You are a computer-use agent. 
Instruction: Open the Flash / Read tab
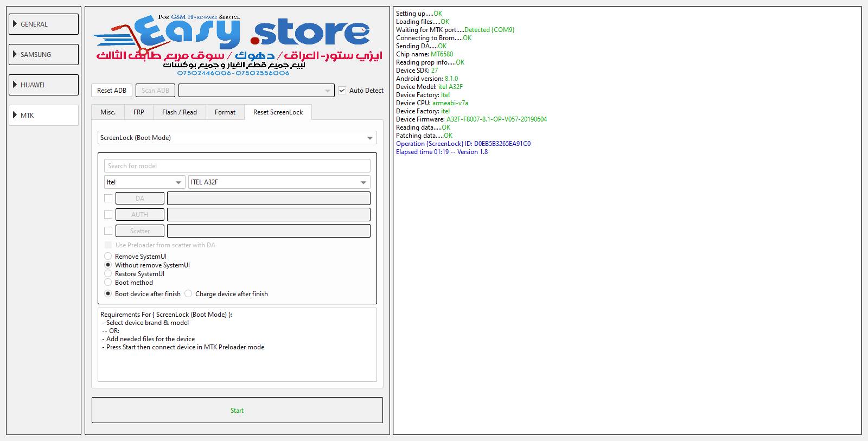[180, 112]
